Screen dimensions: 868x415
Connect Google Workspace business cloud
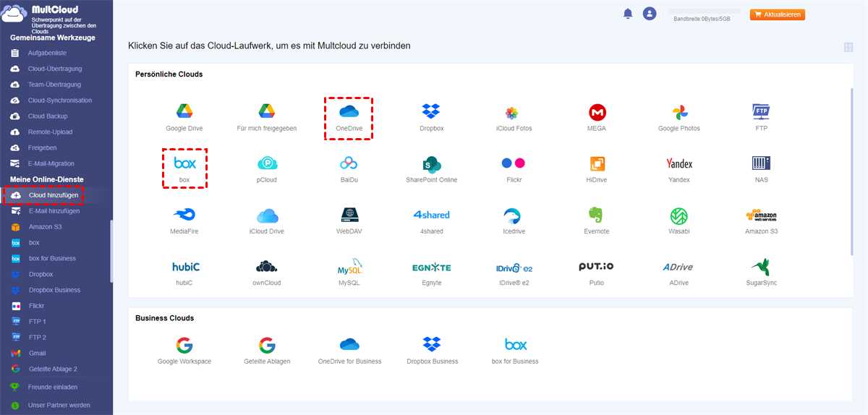coord(184,351)
